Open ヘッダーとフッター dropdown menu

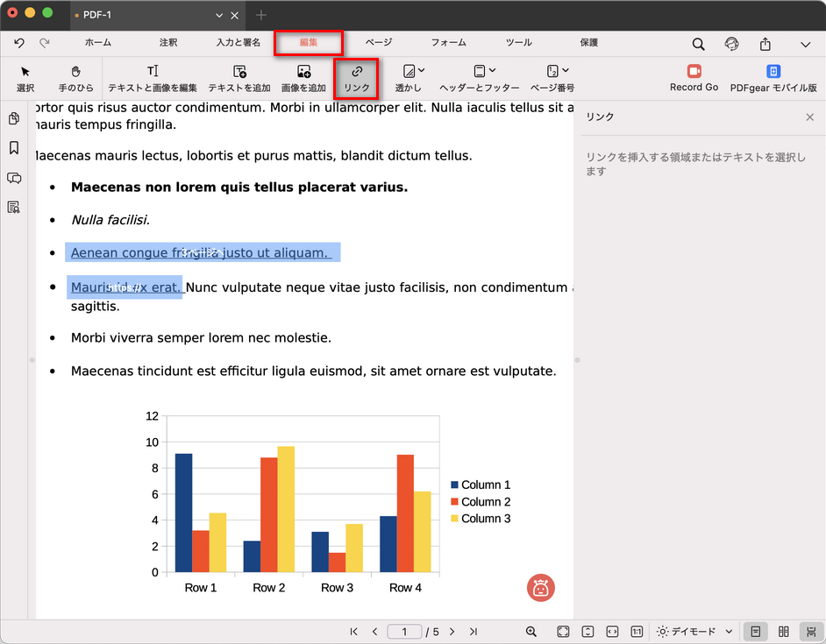pos(480,77)
